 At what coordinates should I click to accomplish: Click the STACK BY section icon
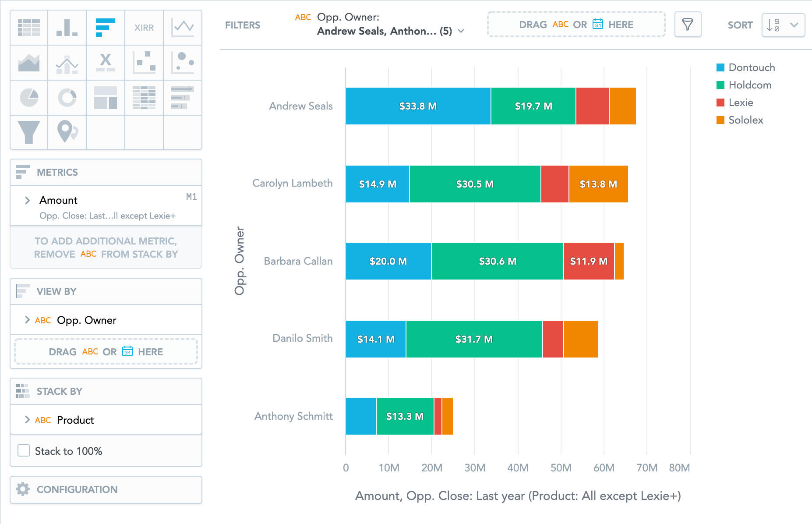tap(23, 391)
